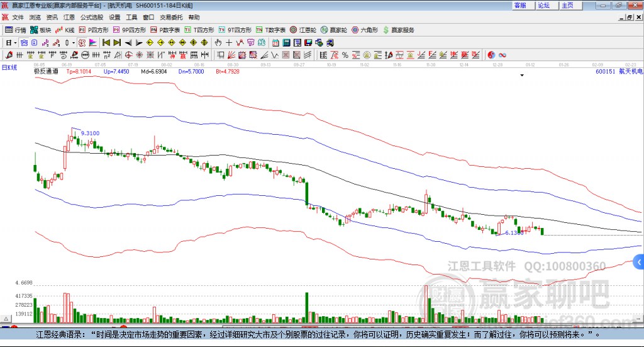
Task: Toggle the pressed 极 indicator button
Action: 82,43
